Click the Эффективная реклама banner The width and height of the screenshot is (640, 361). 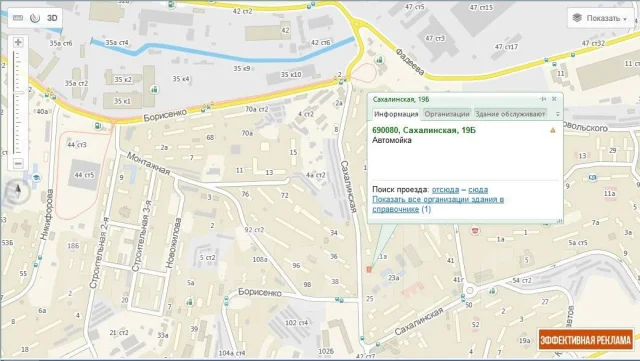585,339
